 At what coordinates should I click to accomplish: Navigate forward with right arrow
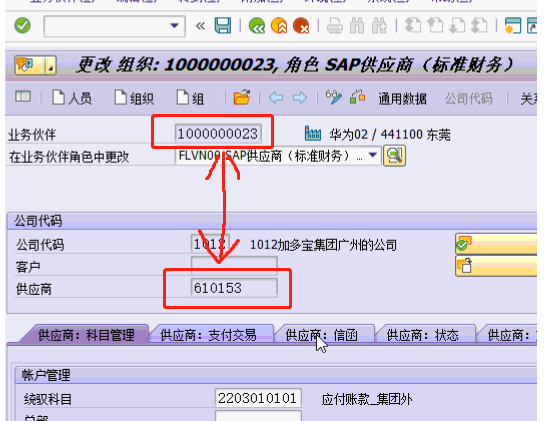300,98
